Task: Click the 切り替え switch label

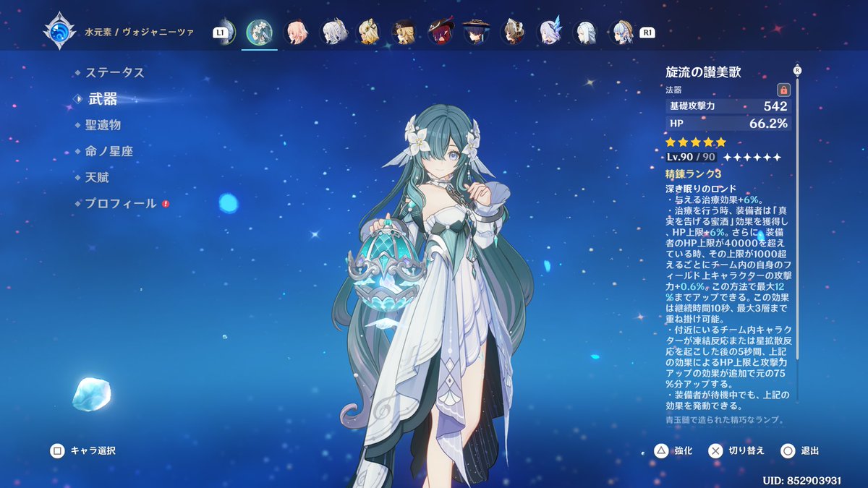Action: coord(746,451)
